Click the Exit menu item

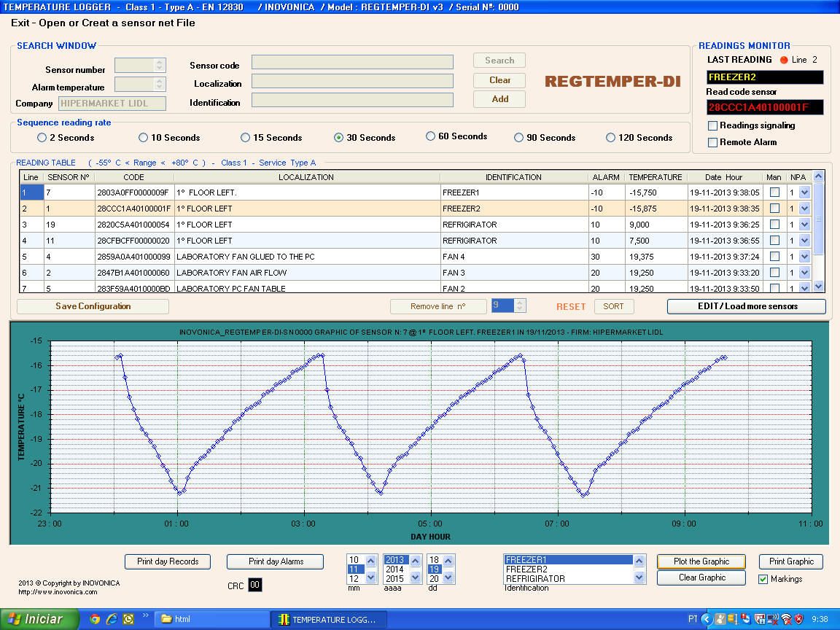click(20, 23)
